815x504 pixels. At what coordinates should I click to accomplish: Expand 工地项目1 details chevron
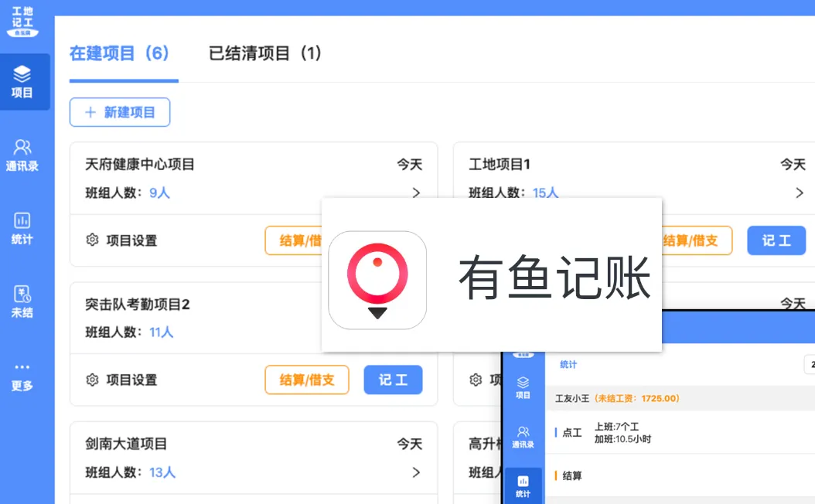coord(800,192)
